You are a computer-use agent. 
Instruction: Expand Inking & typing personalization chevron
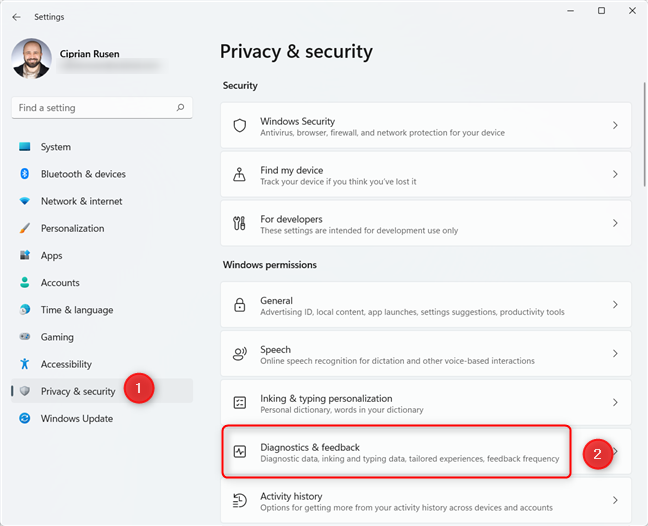[615, 402]
